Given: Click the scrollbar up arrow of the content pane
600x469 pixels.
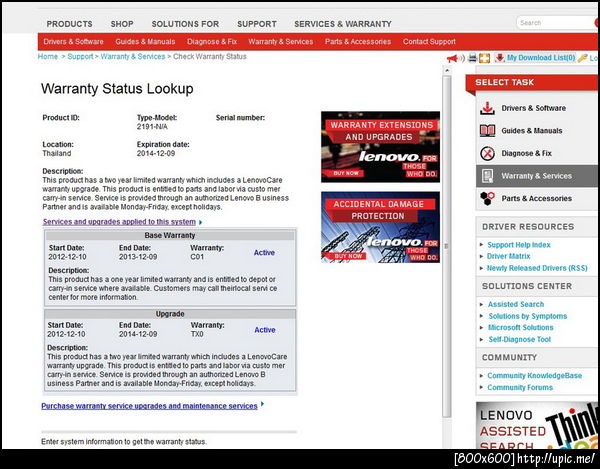Looking at the screenshot, I should [446, 71].
